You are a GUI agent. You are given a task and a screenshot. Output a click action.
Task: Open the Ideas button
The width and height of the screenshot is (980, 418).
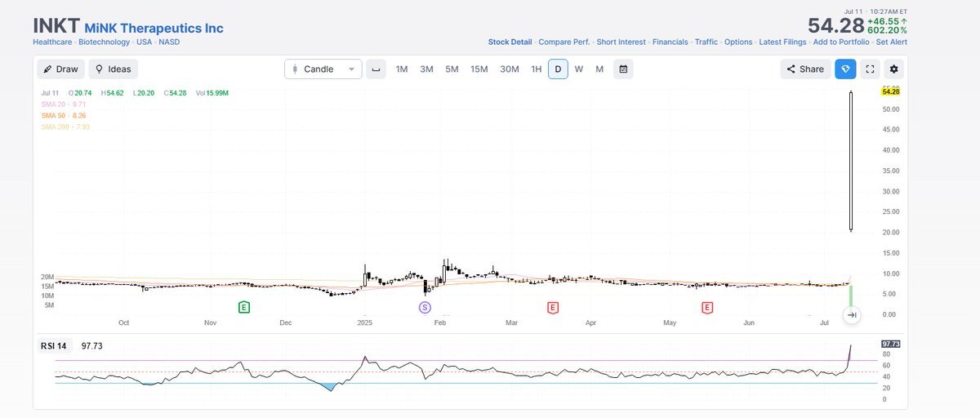click(x=114, y=69)
